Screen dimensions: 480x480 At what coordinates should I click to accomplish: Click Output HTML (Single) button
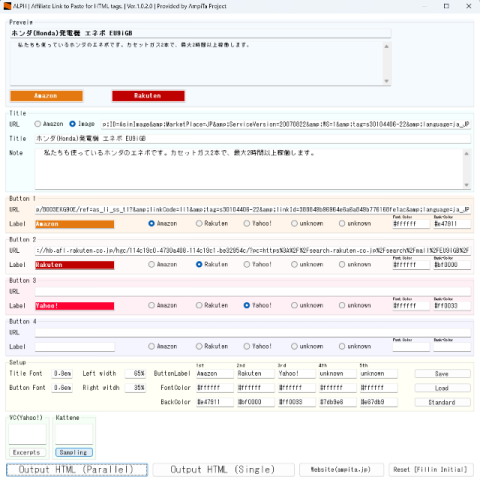point(223,470)
